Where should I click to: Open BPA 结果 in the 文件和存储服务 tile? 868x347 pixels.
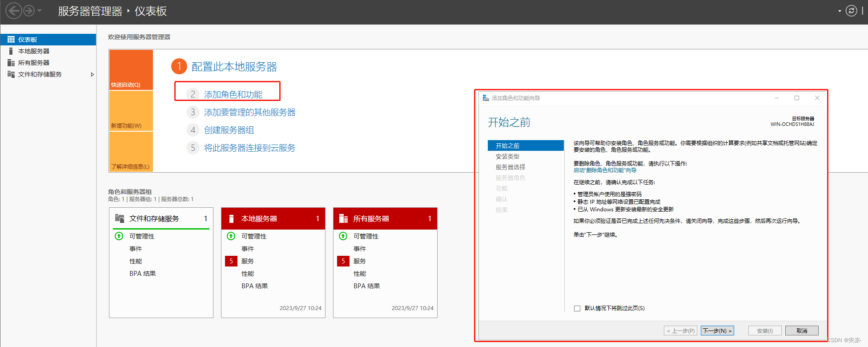click(x=143, y=274)
